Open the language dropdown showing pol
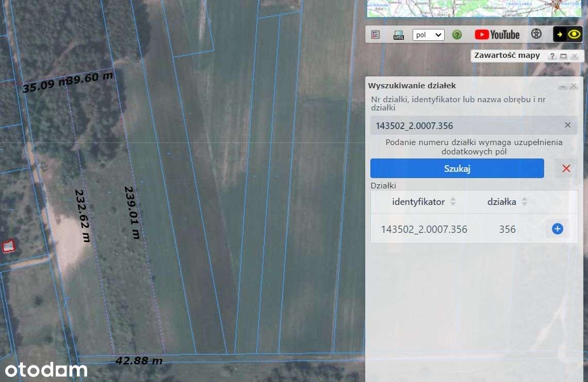Viewport: 588px width, 382px height. pos(428,35)
